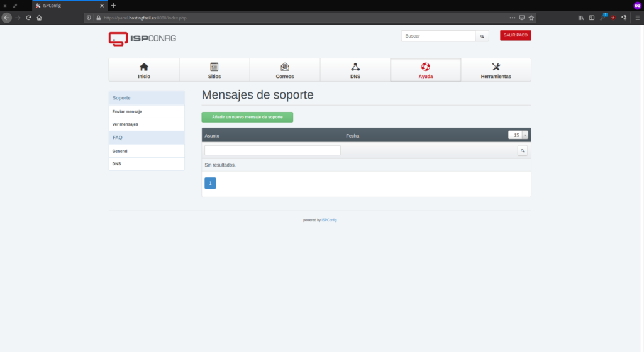
Task: Click the list filter search icon button
Action: [522, 151]
